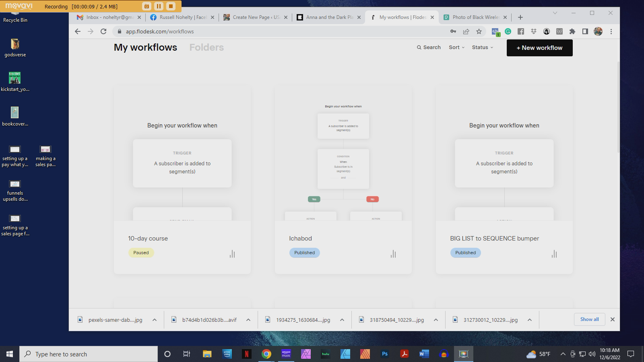The width and height of the screenshot is (644, 362).
Task: Open Search in Flodesk
Action: [x=428, y=47]
